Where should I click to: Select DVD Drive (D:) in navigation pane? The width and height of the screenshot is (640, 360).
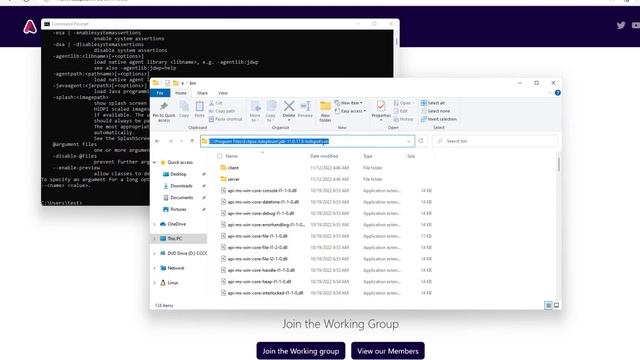coord(184,253)
